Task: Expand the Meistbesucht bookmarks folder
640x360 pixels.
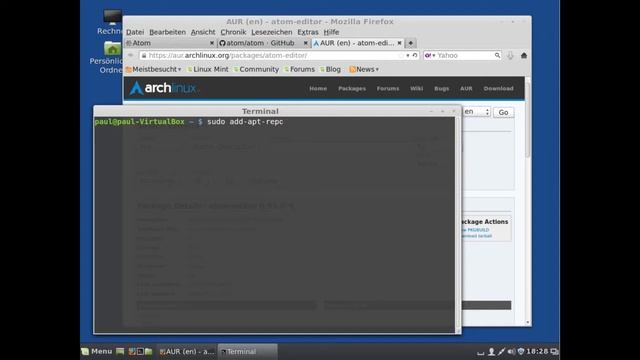Action: [153, 69]
